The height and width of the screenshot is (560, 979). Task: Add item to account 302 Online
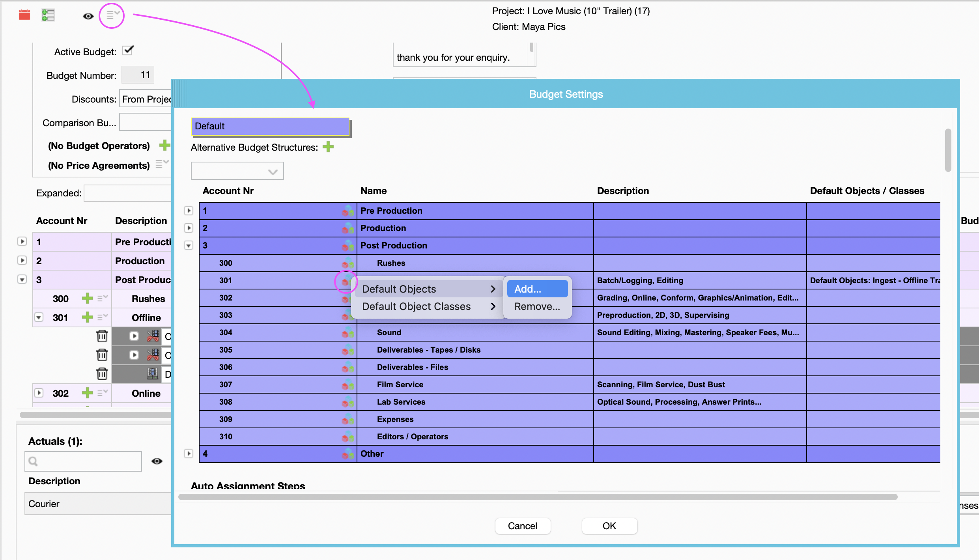tap(87, 393)
